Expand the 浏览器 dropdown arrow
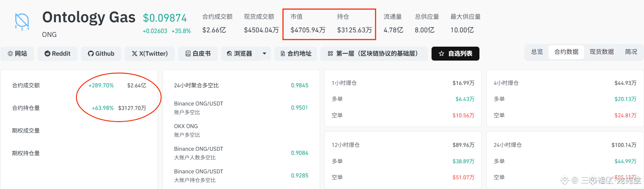Screen dimensions: 644x189 point(265,54)
